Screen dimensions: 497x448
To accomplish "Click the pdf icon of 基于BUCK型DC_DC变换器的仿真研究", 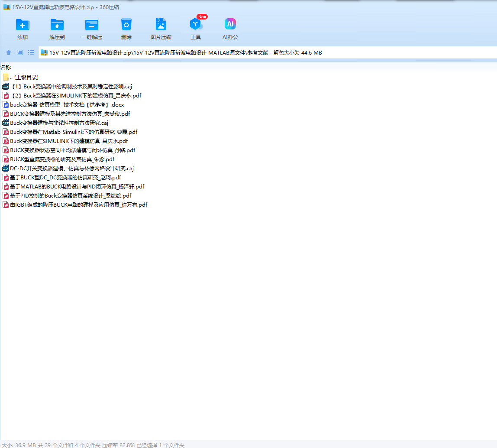I will [x=6, y=177].
